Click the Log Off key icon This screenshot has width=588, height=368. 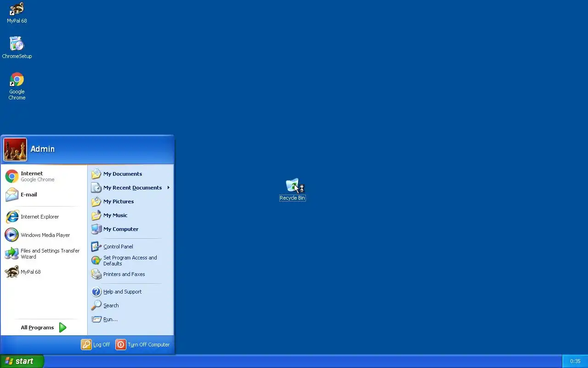point(86,345)
